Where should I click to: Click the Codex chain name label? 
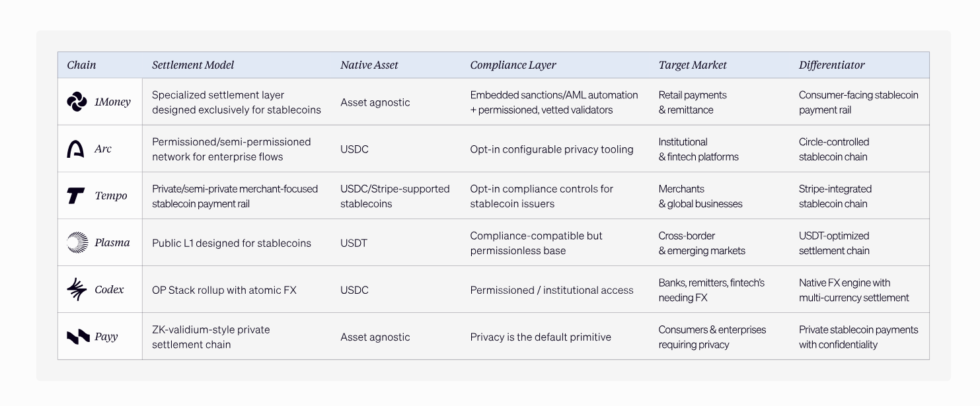pyautogui.click(x=109, y=290)
